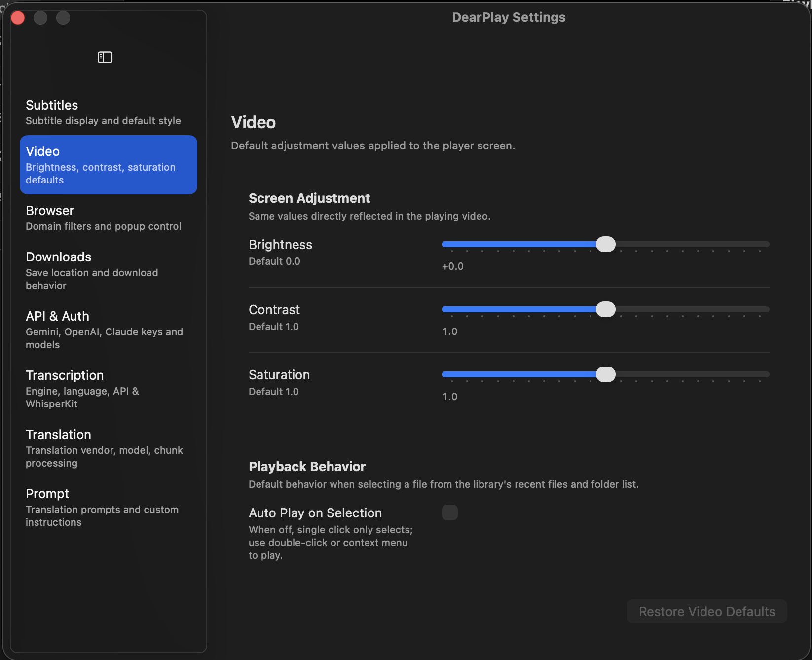Go to Downloads settings section
The width and height of the screenshot is (812, 660).
(x=109, y=270)
